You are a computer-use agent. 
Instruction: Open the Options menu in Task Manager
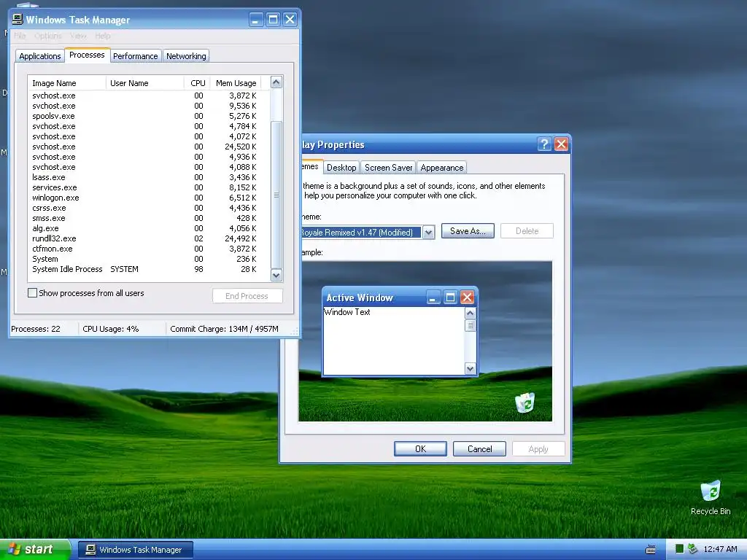(x=47, y=36)
